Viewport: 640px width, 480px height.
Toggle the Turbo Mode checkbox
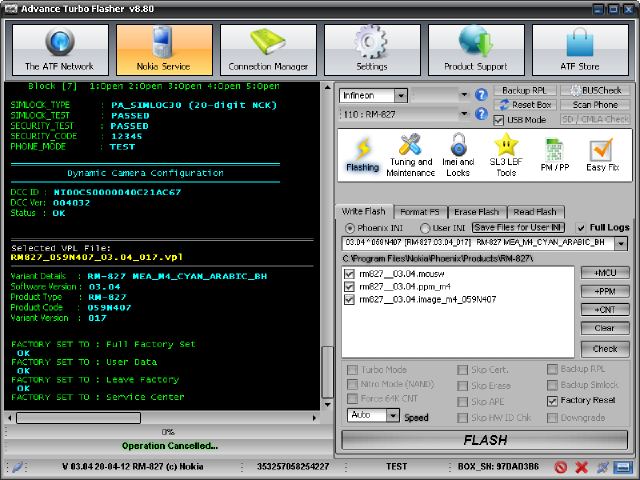[x=352, y=370]
